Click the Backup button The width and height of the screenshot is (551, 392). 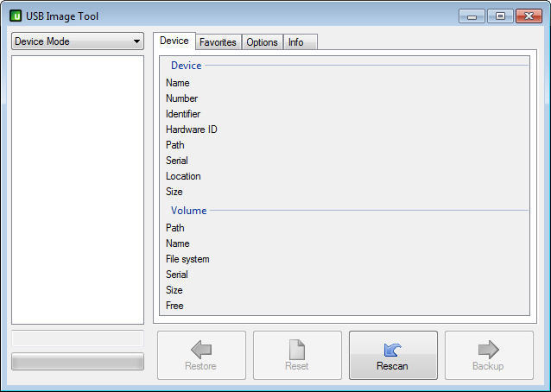click(x=489, y=355)
